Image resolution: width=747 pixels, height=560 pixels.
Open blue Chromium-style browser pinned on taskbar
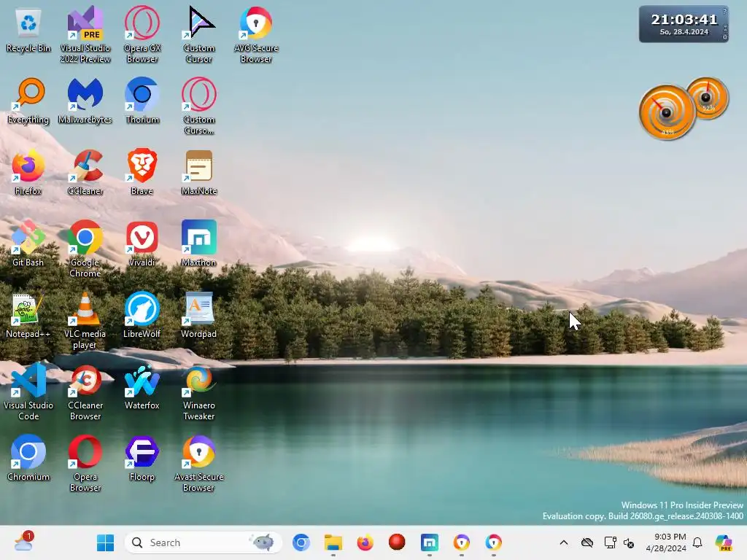coord(301,542)
